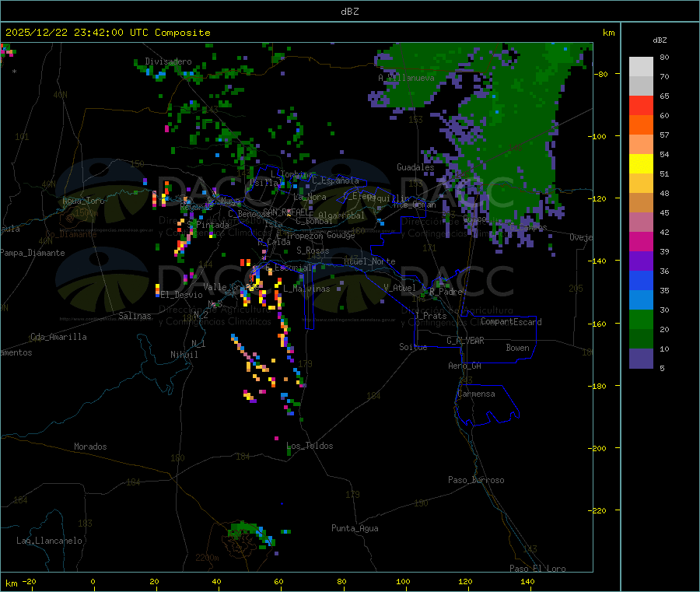Click the '140' tick on the bottom axis
The width and height of the screenshot is (700, 592).
[527, 582]
